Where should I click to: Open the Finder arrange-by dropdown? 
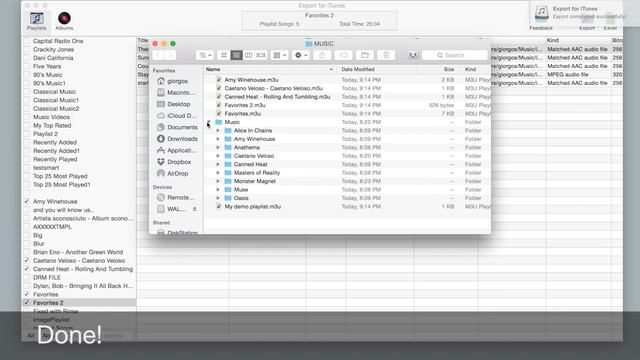pyautogui.click(x=280, y=55)
